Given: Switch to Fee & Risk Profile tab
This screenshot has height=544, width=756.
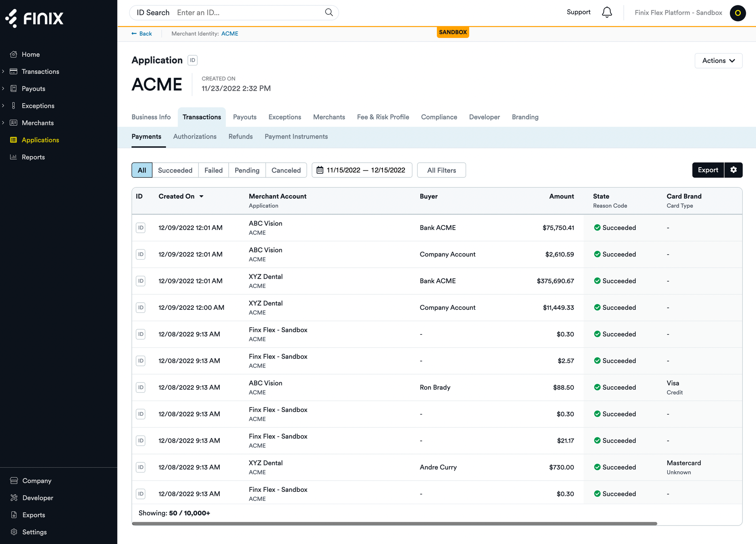Looking at the screenshot, I should pyautogui.click(x=383, y=117).
